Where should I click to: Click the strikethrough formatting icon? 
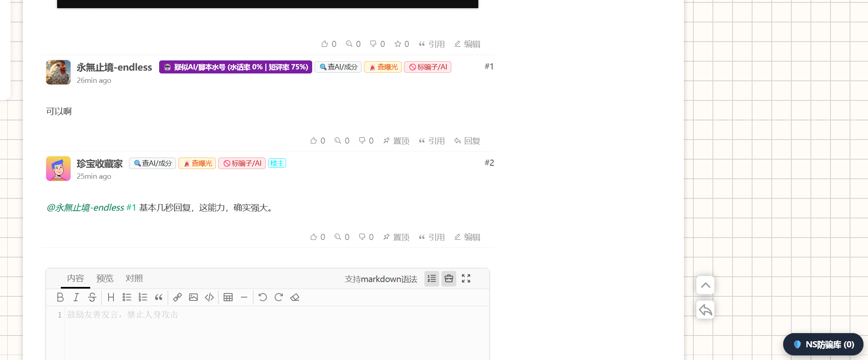coord(92,297)
